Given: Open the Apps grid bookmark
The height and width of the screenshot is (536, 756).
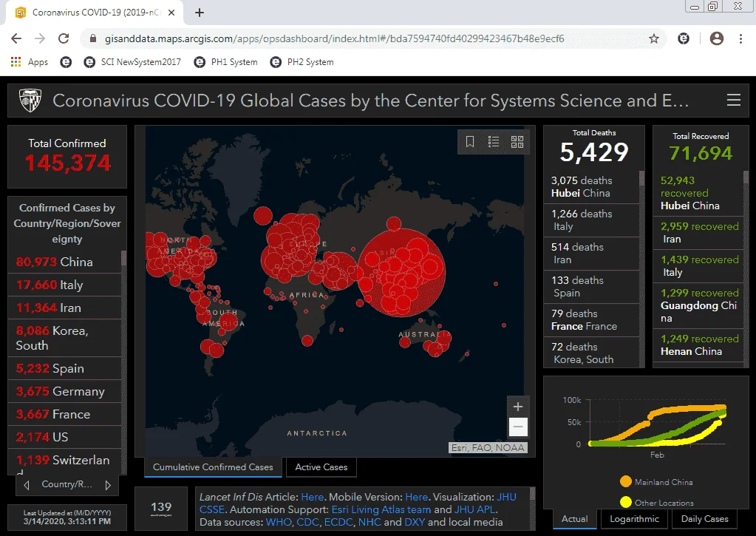Looking at the screenshot, I should (29, 62).
